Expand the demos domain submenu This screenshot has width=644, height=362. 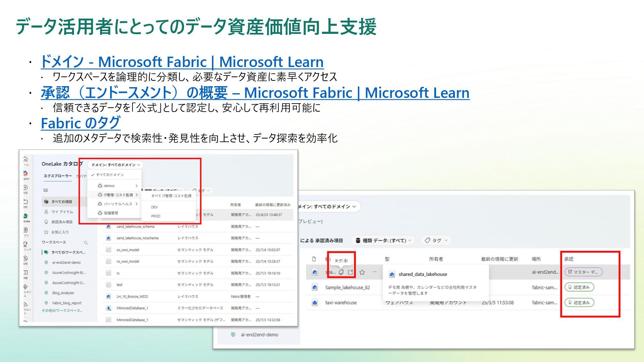137,186
